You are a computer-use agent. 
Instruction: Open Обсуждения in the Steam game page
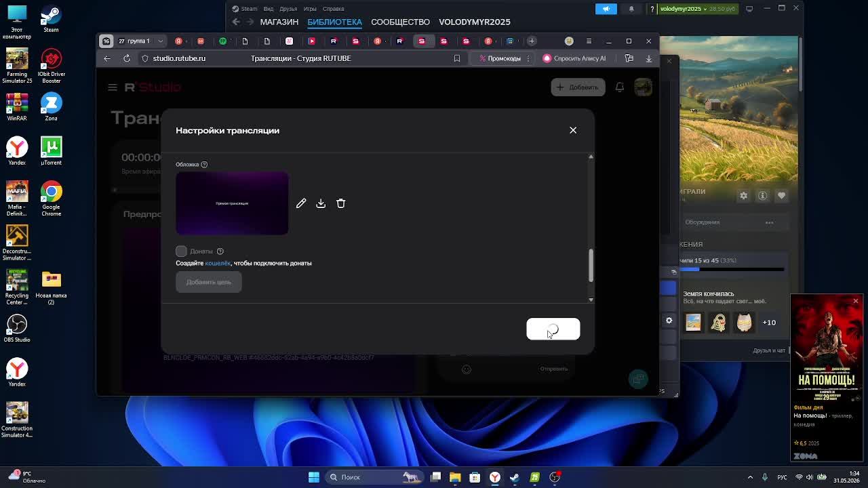pyautogui.click(x=702, y=222)
